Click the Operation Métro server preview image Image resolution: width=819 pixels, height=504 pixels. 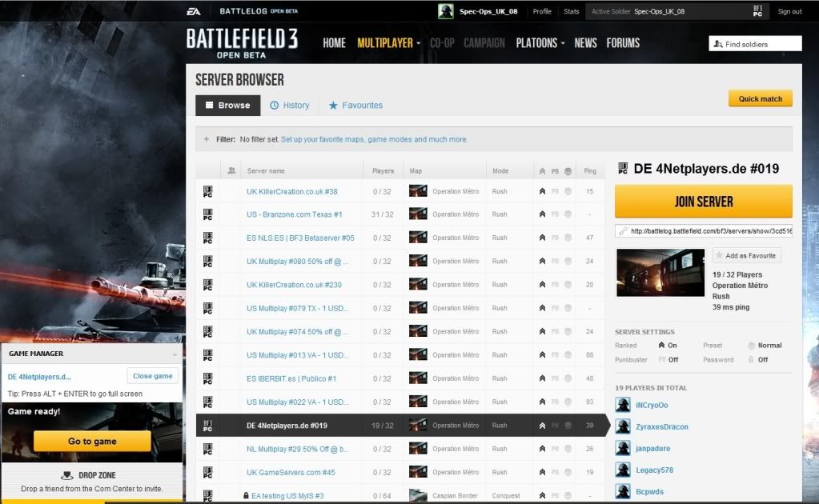[660, 272]
